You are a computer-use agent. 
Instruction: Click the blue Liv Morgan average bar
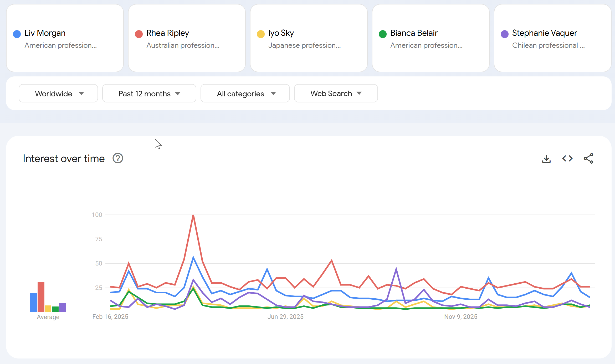click(x=34, y=302)
